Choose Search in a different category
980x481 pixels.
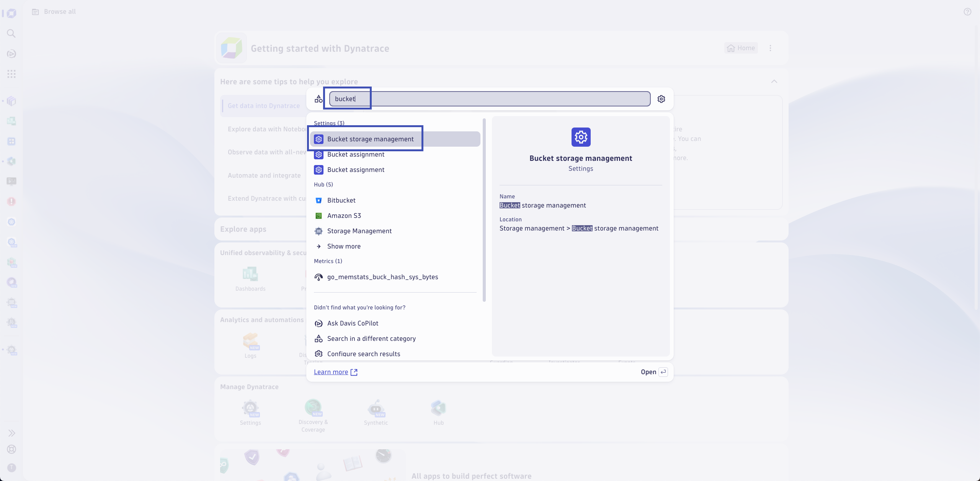point(395,339)
